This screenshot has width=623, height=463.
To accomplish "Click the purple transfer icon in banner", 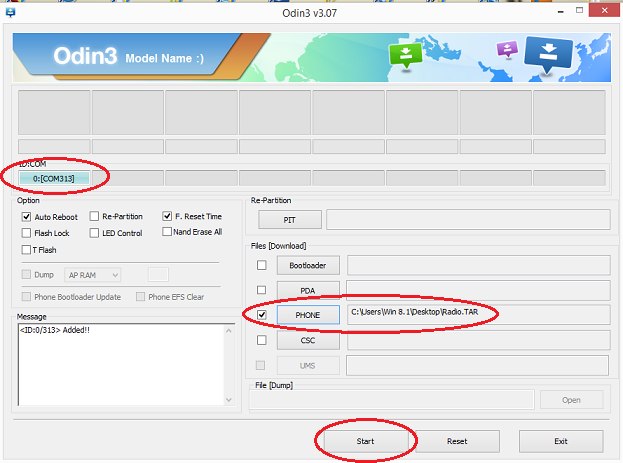I will pyautogui.click(x=507, y=50).
